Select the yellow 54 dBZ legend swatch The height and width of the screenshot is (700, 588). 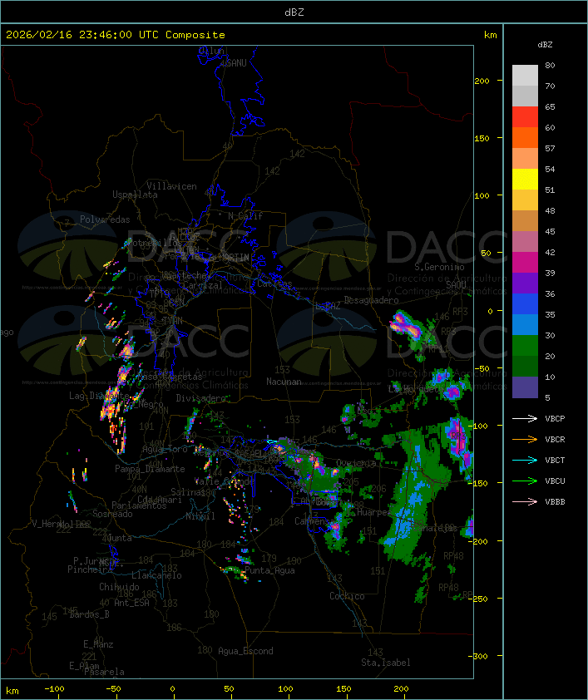point(525,180)
